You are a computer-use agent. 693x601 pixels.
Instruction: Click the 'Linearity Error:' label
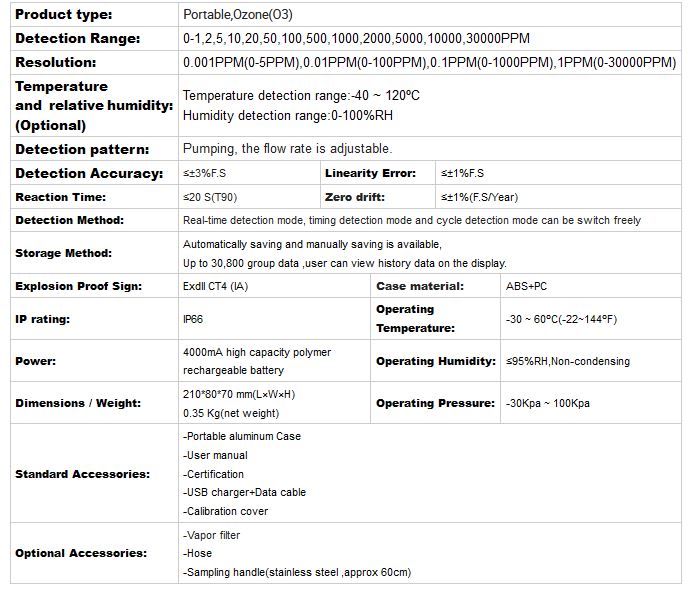click(370, 173)
